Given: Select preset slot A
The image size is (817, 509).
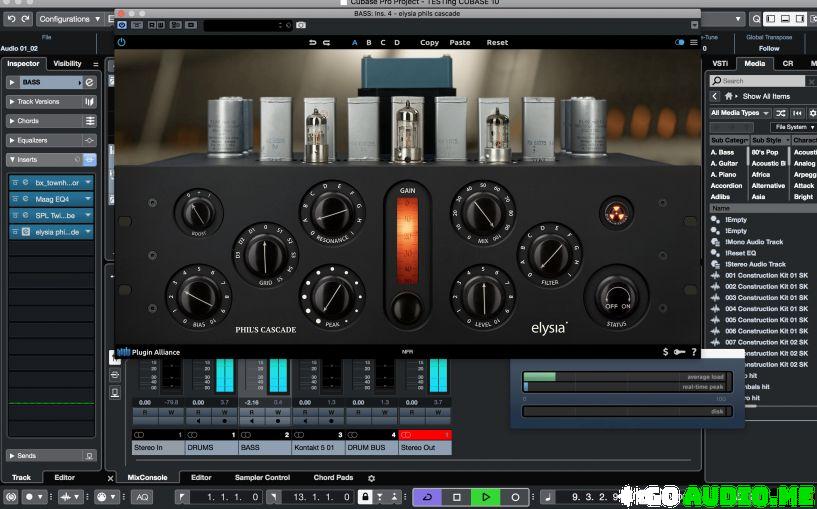Looking at the screenshot, I should pos(355,43).
